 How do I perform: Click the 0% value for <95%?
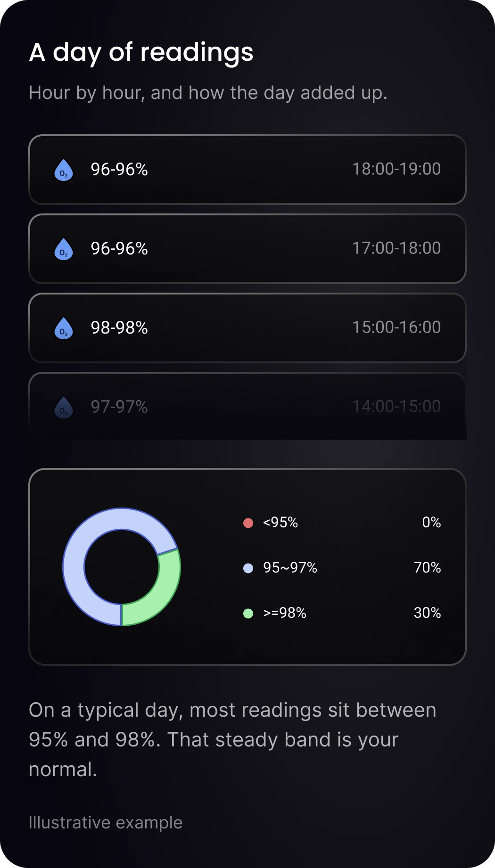pos(431,523)
